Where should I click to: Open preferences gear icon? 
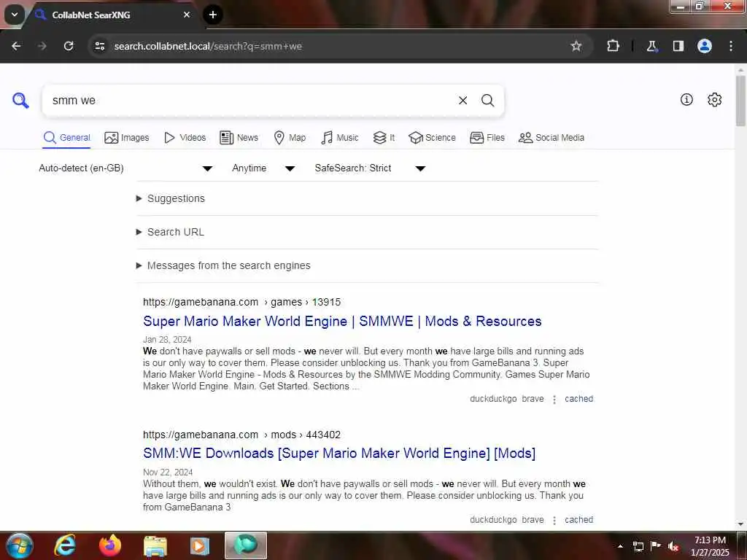click(x=714, y=99)
